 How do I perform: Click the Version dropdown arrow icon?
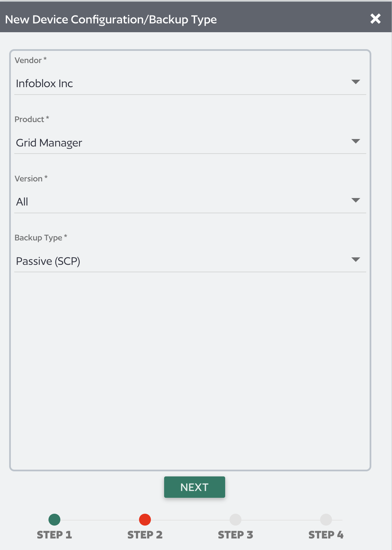[x=356, y=200]
